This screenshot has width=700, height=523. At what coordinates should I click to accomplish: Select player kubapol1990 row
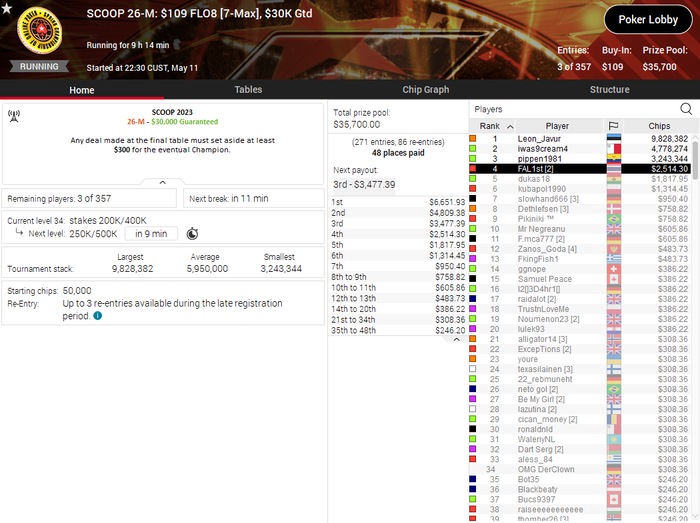tap(579, 189)
